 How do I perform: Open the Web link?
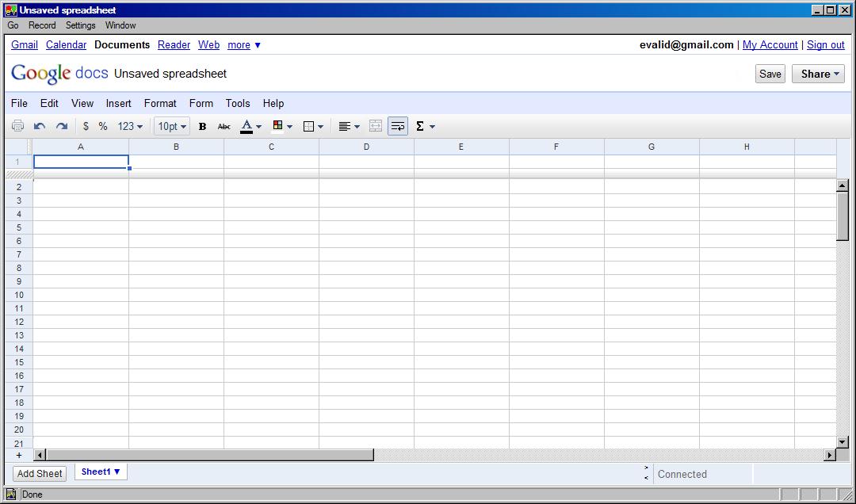(208, 45)
